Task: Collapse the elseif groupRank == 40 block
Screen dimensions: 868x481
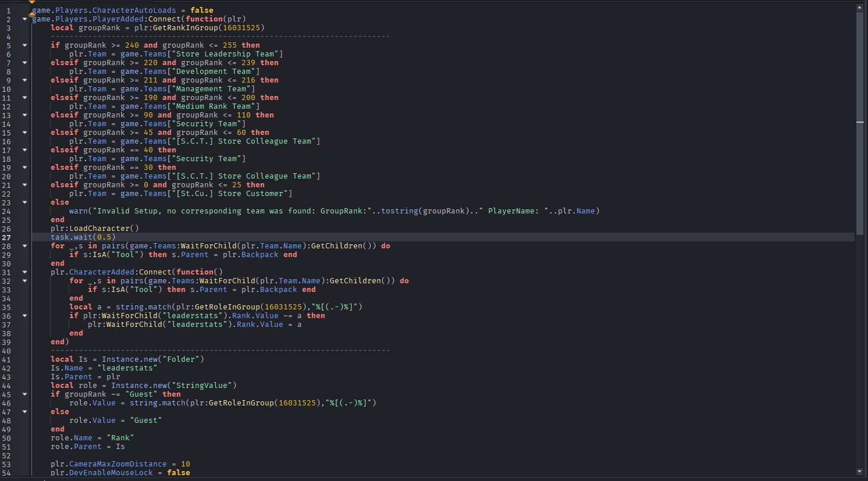Action: pos(24,150)
